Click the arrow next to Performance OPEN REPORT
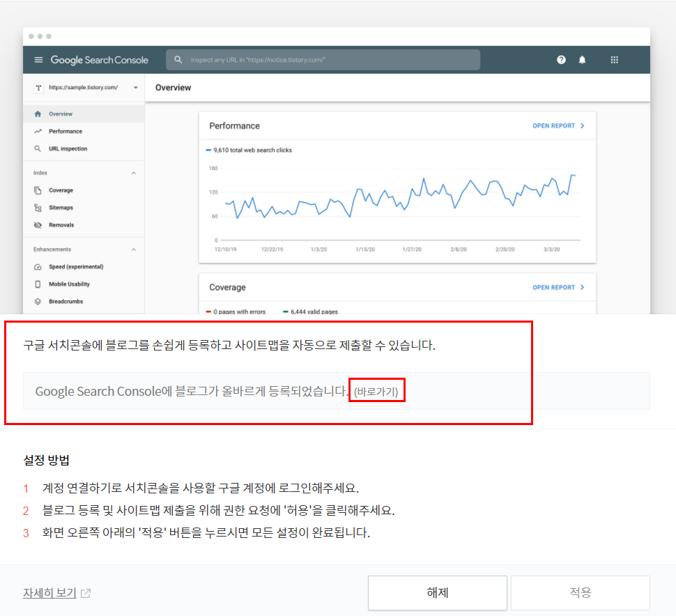The height and width of the screenshot is (616, 676). (583, 125)
